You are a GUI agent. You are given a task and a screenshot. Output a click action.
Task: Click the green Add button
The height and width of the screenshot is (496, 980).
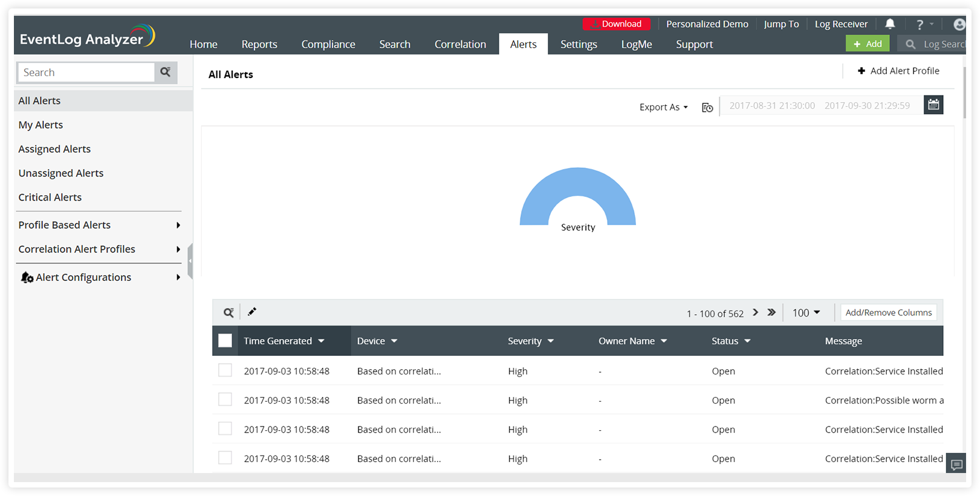[x=868, y=43]
